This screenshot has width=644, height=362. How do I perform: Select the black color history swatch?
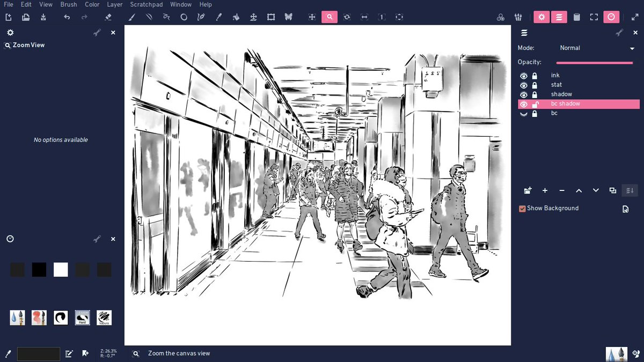[39, 270]
